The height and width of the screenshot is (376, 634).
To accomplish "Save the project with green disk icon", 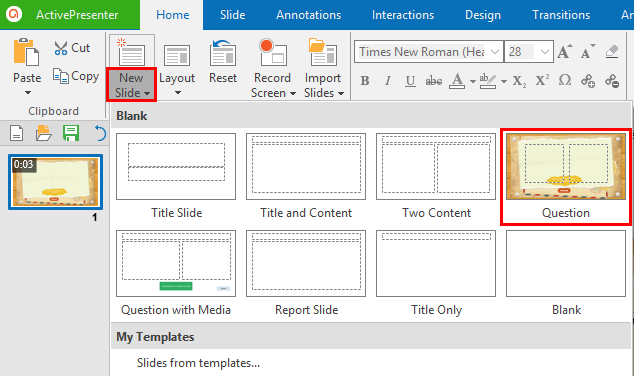I will pos(71,133).
